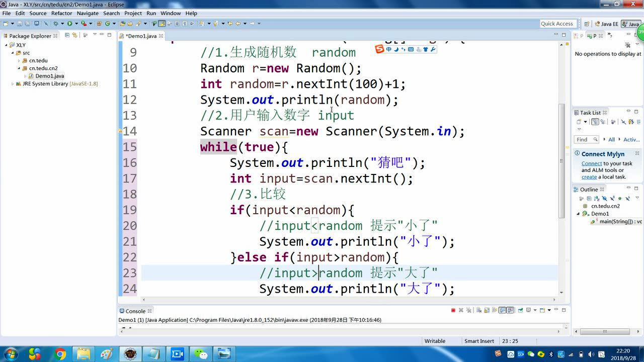
Task: Open the Console tab
Action: pyautogui.click(x=135, y=311)
